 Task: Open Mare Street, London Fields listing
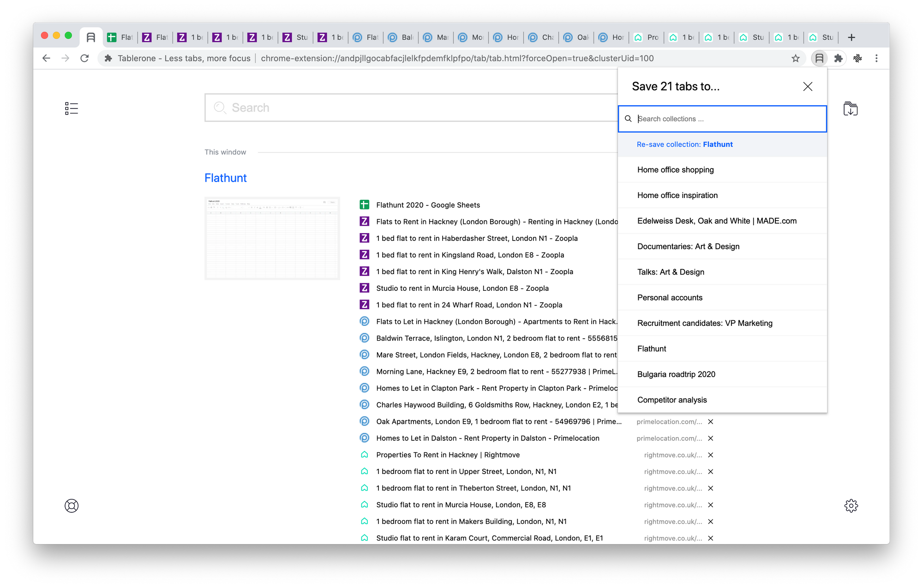click(x=497, y=355)
